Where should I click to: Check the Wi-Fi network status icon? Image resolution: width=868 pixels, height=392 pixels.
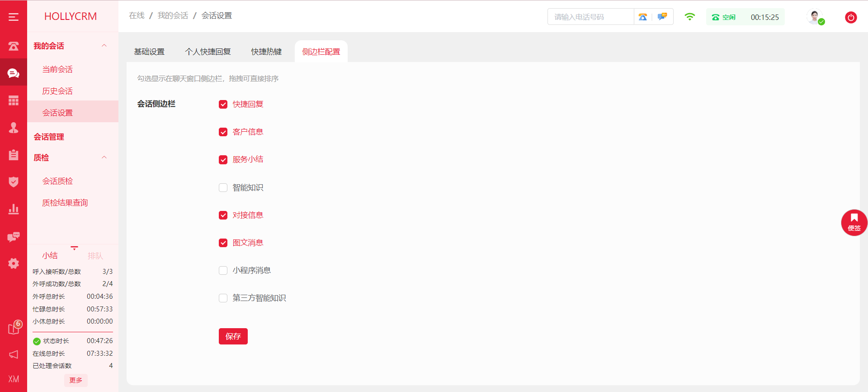(x=689, y=17)
